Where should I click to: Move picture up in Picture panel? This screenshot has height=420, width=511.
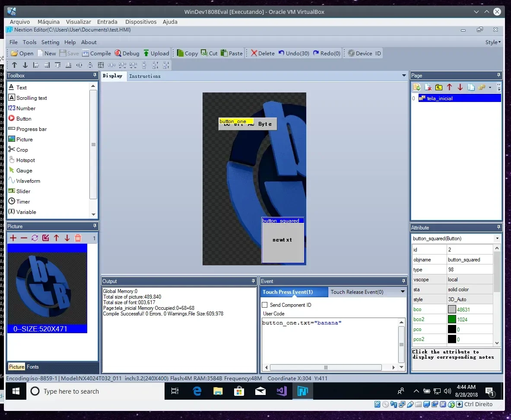coord(57,238)
